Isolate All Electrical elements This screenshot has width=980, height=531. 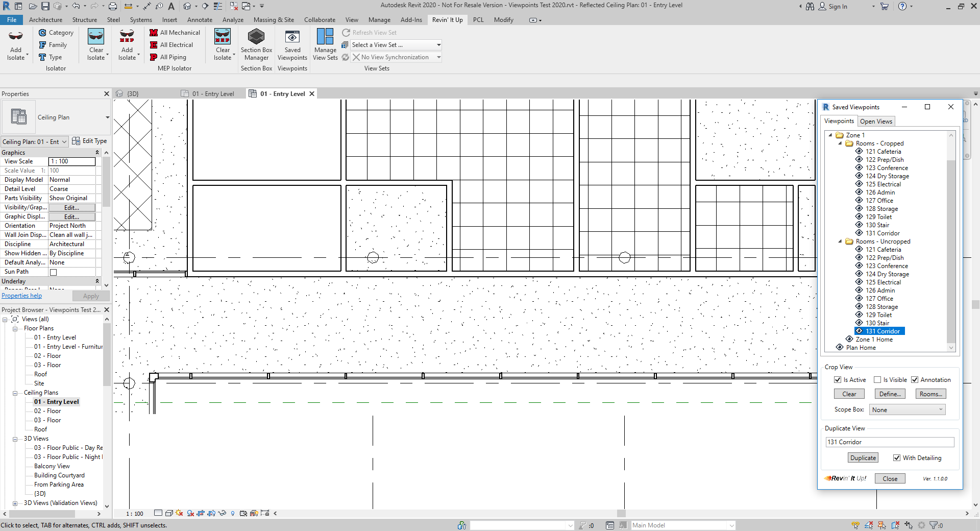pos(171,45)
